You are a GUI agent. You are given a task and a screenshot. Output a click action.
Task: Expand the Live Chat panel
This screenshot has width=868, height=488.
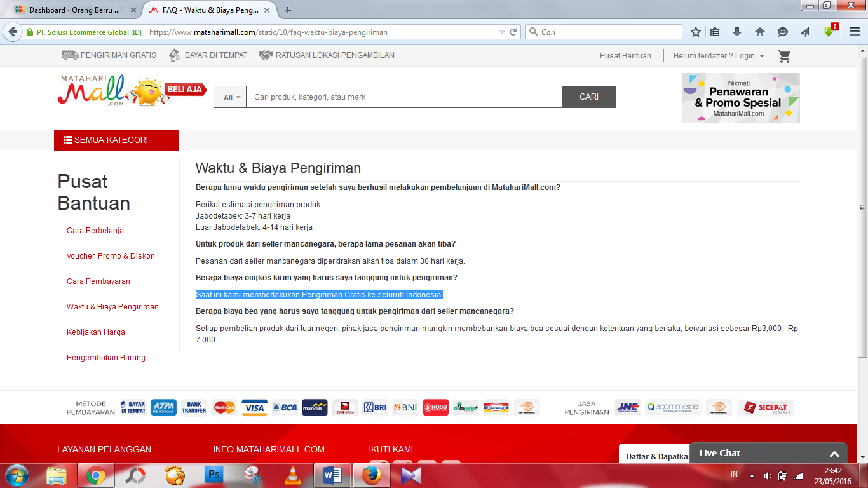(x=768, y=453)
